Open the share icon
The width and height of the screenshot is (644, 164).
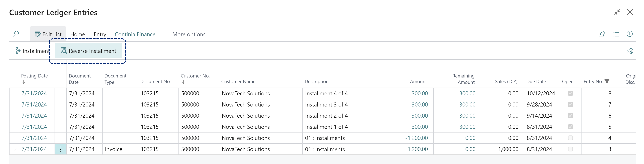click(601, 34)
